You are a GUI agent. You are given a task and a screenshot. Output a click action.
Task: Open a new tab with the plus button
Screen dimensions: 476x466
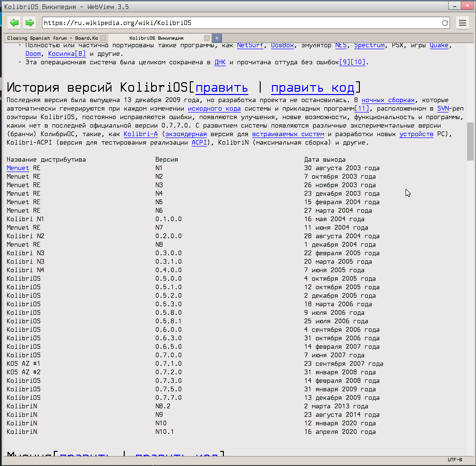coord(216,38)
